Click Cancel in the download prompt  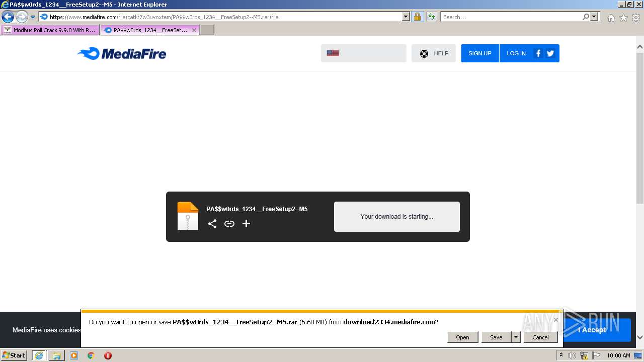tap(541, 337)
